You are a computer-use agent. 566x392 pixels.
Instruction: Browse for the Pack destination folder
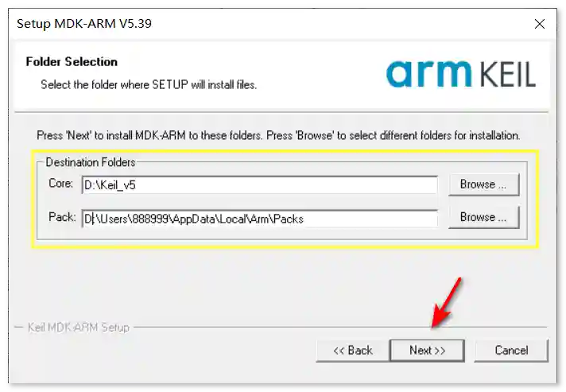483,217
